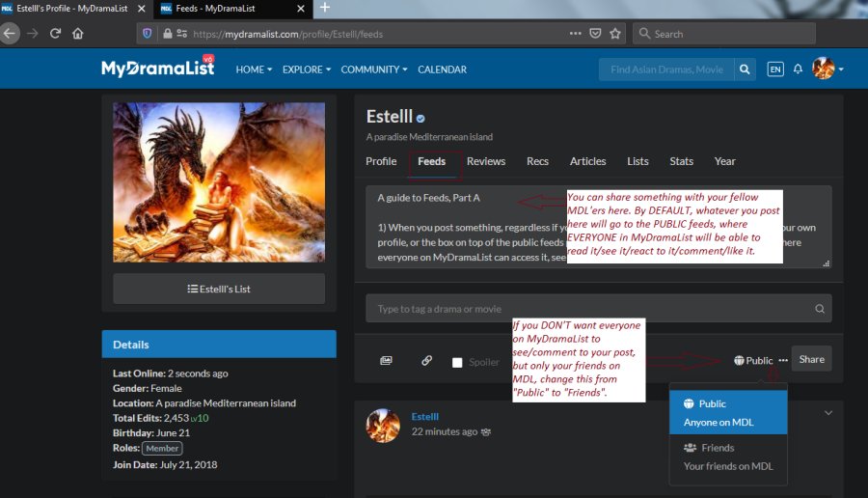
Task: Click the add image icon
Action: (386, 361)
